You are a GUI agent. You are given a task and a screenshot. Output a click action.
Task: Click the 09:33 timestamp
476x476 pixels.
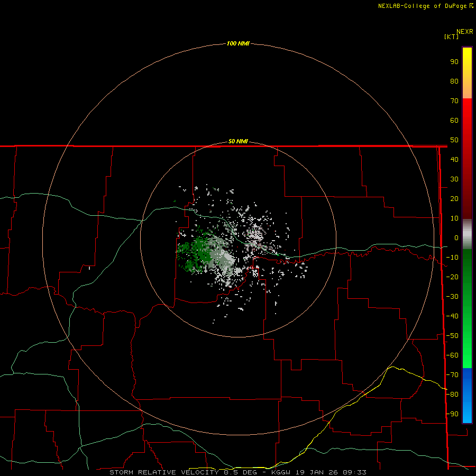[x=354, y=472]
